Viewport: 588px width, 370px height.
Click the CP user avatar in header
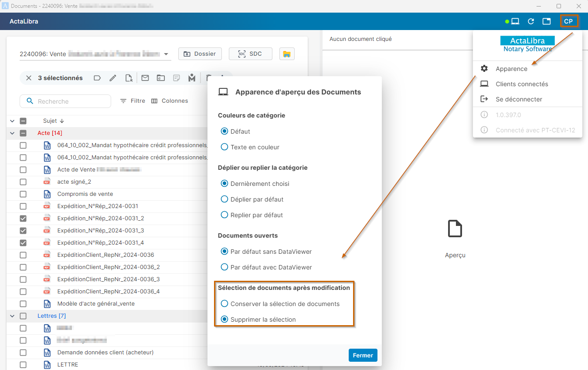pyautogui.click(x=569, y=21)
